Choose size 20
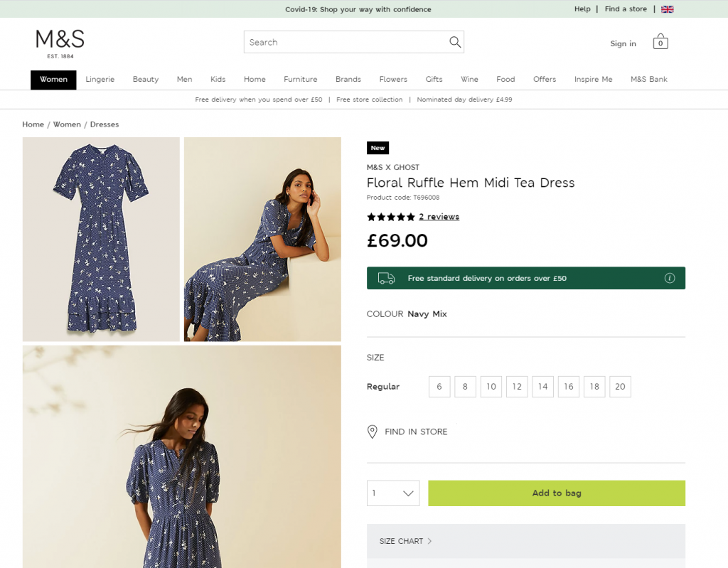This screenshot has width=728, height=568. click(x=620, y=387)
